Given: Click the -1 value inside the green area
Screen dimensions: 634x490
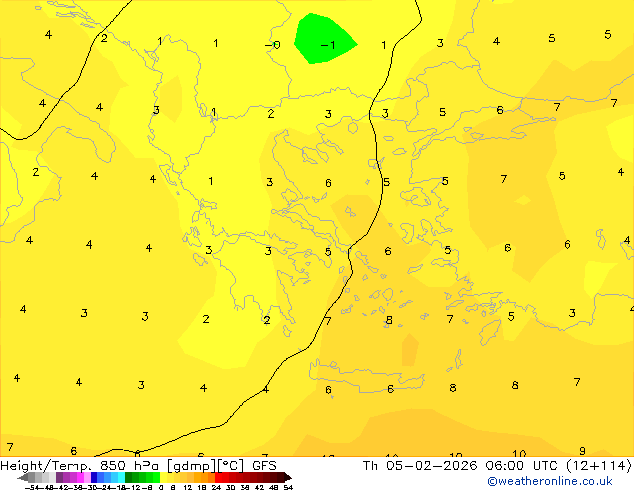Looking at the screenshot, I should 328,45.
